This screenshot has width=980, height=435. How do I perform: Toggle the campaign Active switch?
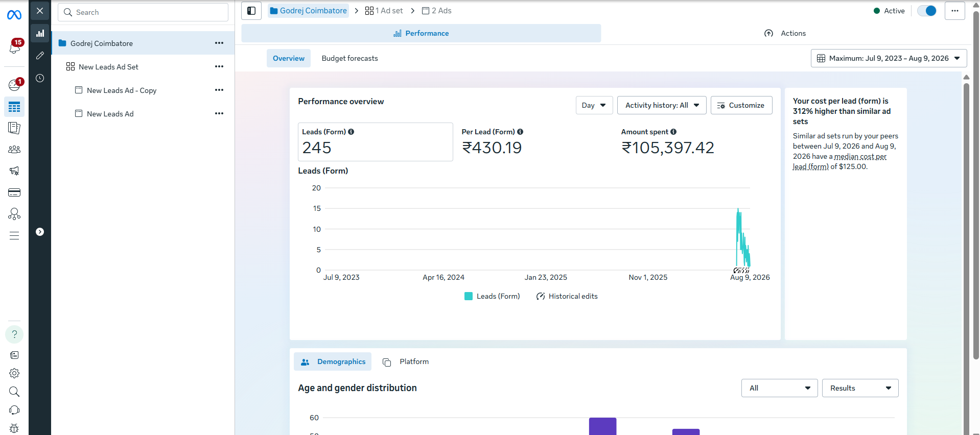pyautogui.click(x=927, y=11)
